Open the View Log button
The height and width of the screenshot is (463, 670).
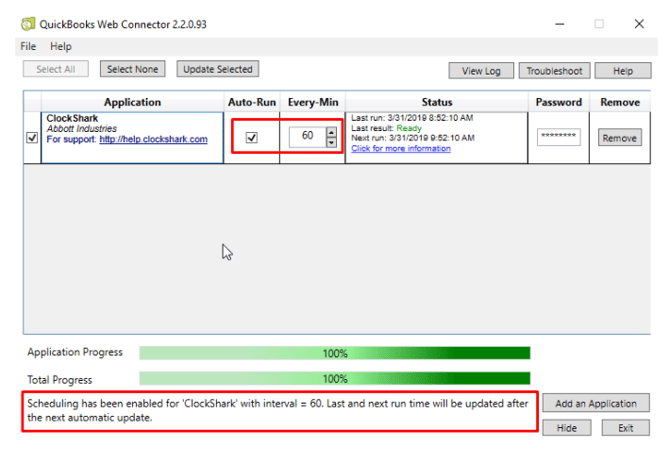coord(481,71)
